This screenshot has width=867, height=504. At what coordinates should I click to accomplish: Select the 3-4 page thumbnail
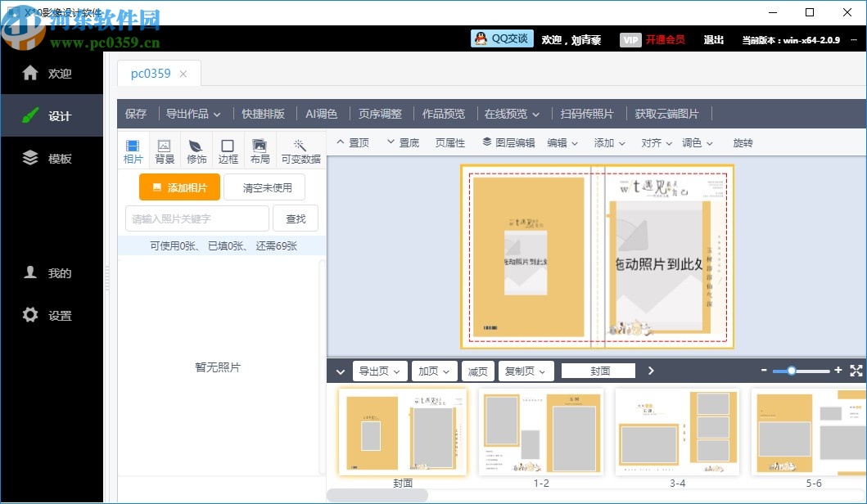coord(677,431)
